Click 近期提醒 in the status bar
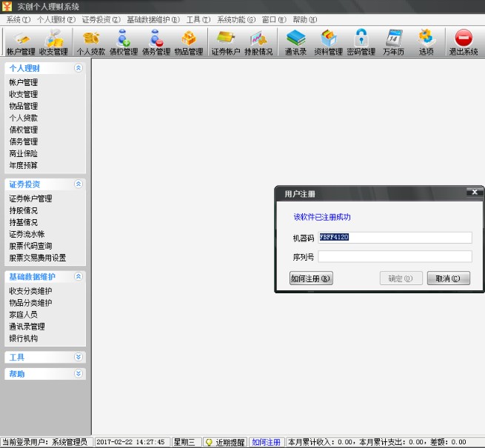The image size is (485, 448). tap(224, 442)
